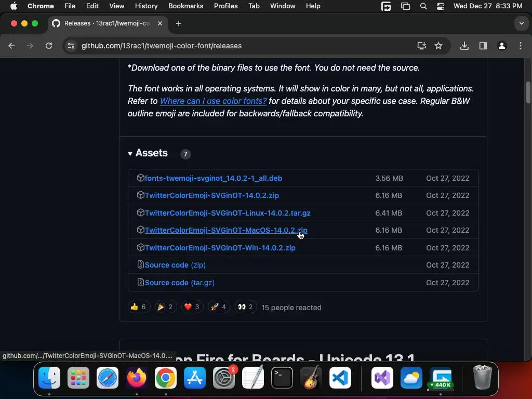Download Source code (tar.gz)
This screenshot has width=532, height=399.
pos(179,283)
